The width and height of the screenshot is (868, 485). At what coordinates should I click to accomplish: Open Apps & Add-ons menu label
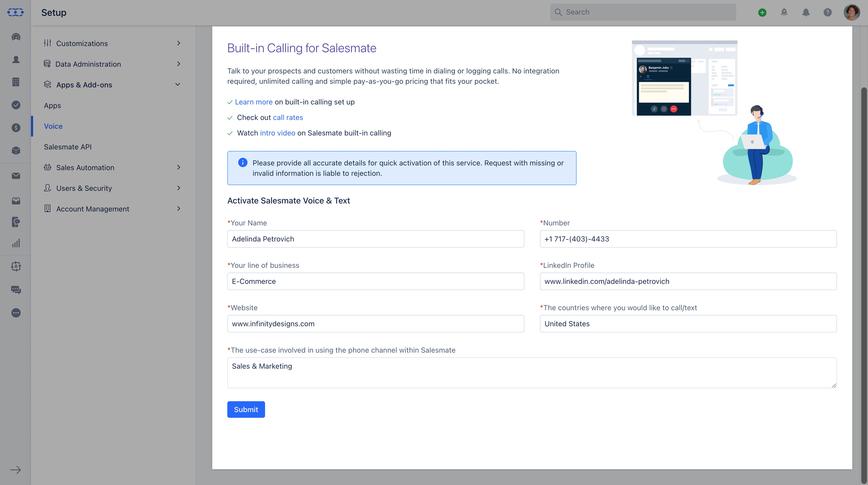(84, 85)
